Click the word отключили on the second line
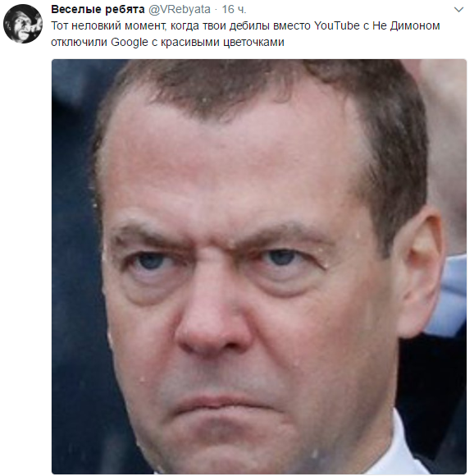Image resolution: width=474 pixels, height=476 pixels. click(80, 42)
